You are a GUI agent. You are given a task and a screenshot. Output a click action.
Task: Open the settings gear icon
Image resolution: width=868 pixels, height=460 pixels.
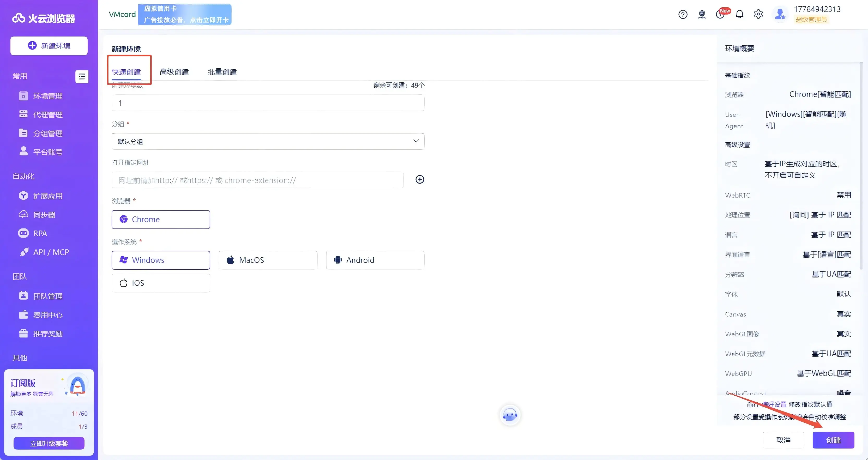[x=758, y=14]
